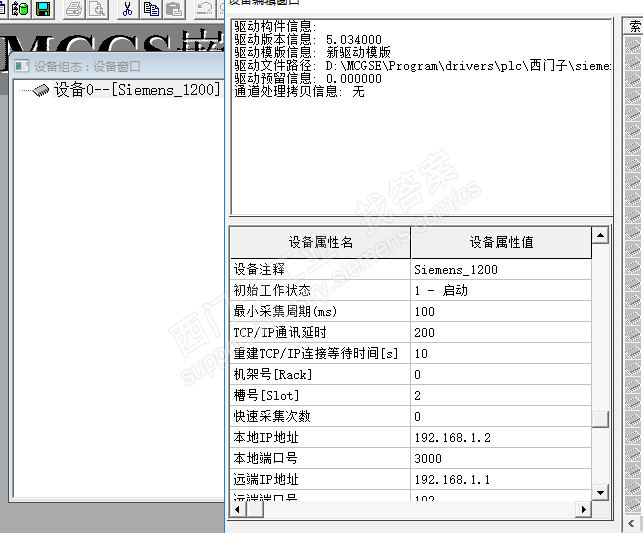Click the right panel scroll left arrow
The image size is (643, 533).
coord(632,524)
